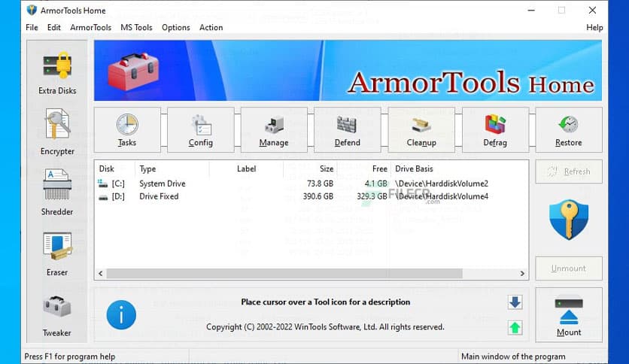Sort by the Label column header
Viewport: 629px width, 364px height.
(246, 168)
